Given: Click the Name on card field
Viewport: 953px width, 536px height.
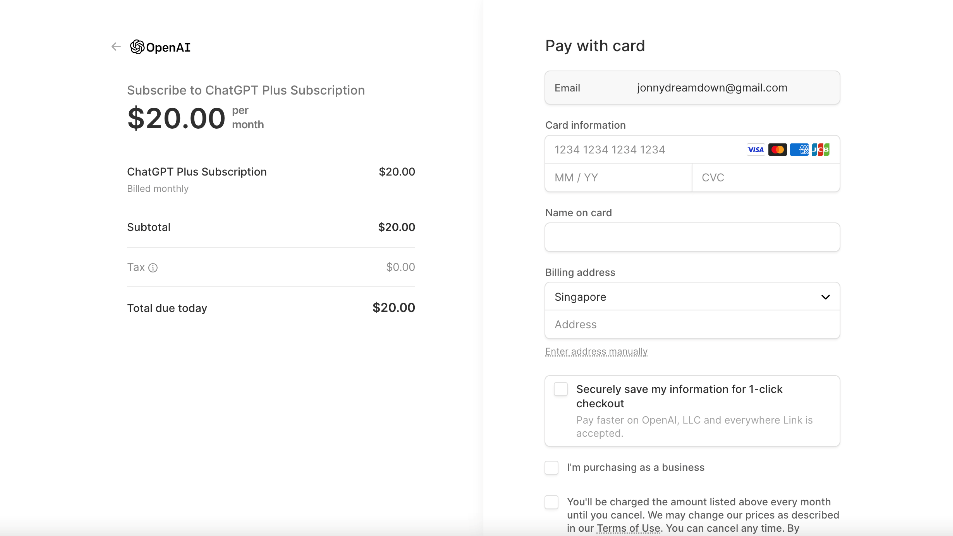Looking at the screenshot, I should tap(692, 237).
